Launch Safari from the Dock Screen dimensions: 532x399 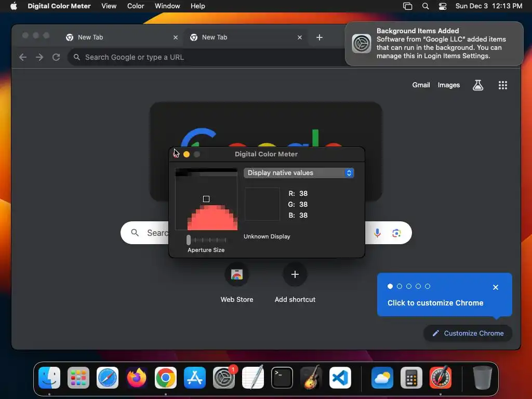point(108,378)
